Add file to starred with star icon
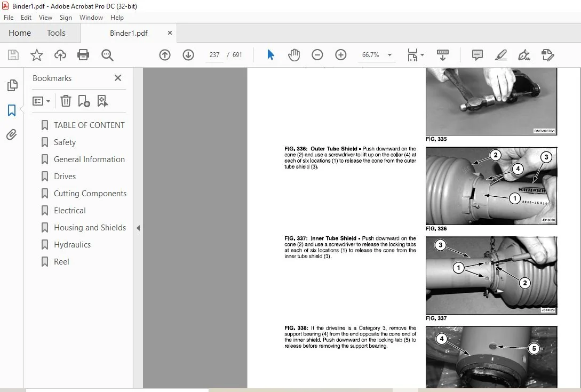The height and width of the screenshot is (392, 581). pyautogui.click(x=36, y=55)
